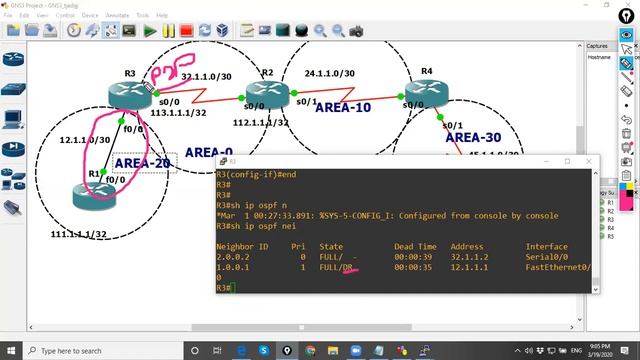The image size is (640, 360).
Task: Undo last annotation with curved arrow
Action: pos(626,120)
